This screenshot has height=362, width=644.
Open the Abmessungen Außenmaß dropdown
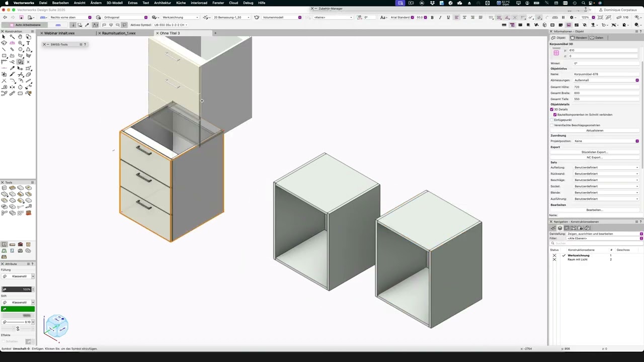(x=606, y=80)
